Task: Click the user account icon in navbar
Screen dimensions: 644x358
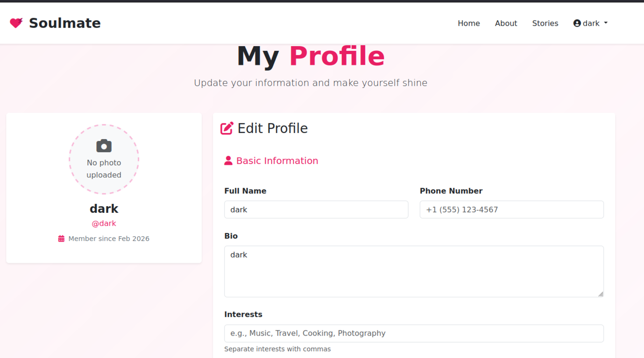Action: coord(577,23)
